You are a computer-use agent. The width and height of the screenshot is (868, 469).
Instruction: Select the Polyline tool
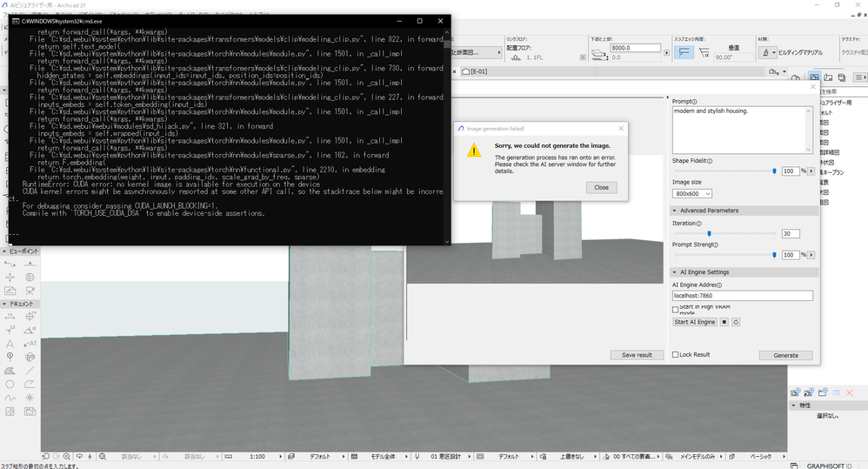(x=30, y=385)
